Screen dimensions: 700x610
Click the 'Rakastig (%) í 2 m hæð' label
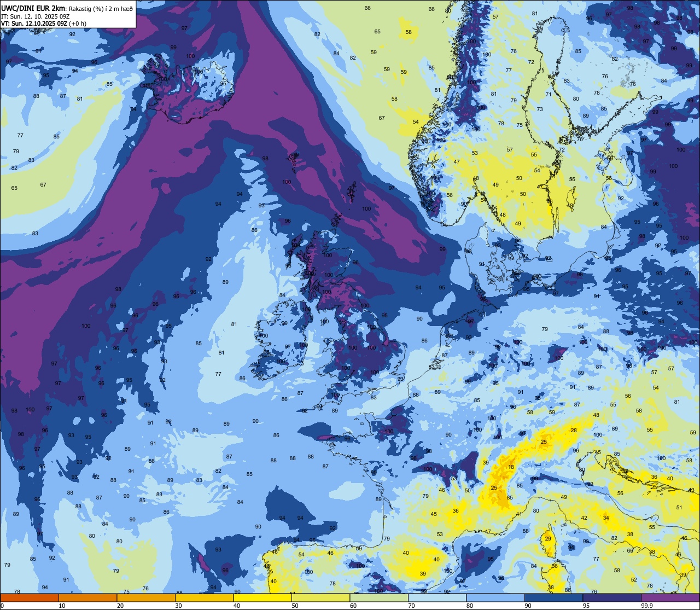[100, 8]
